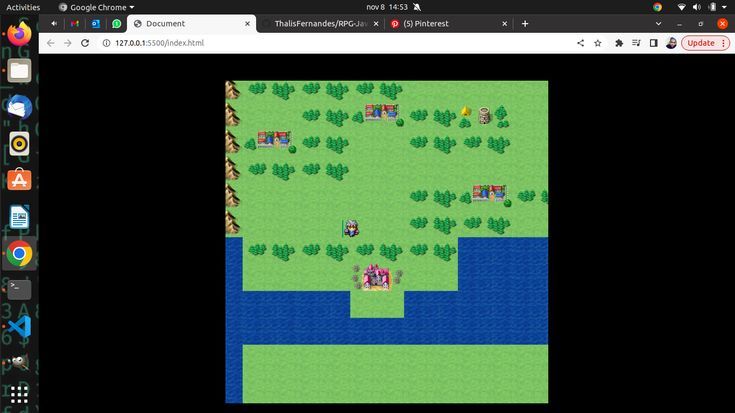This screenshot has width=735, height=413.
Task: Click the pinned tab with speaker icon
Action: point(54,23)
